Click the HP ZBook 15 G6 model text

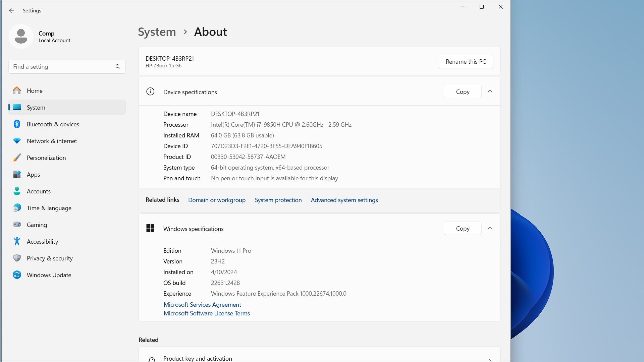(x=163, y=66)
